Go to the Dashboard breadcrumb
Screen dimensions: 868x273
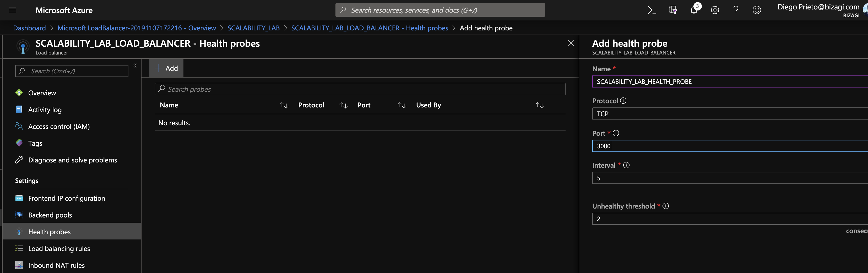[29, 28]
